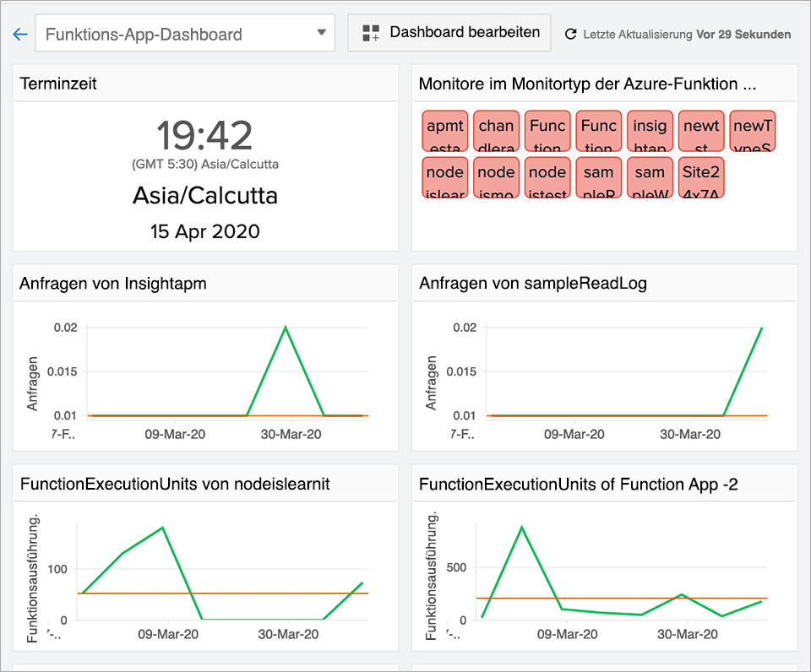
Task: Select the apmtesta monitor tile
Action: 444,130
